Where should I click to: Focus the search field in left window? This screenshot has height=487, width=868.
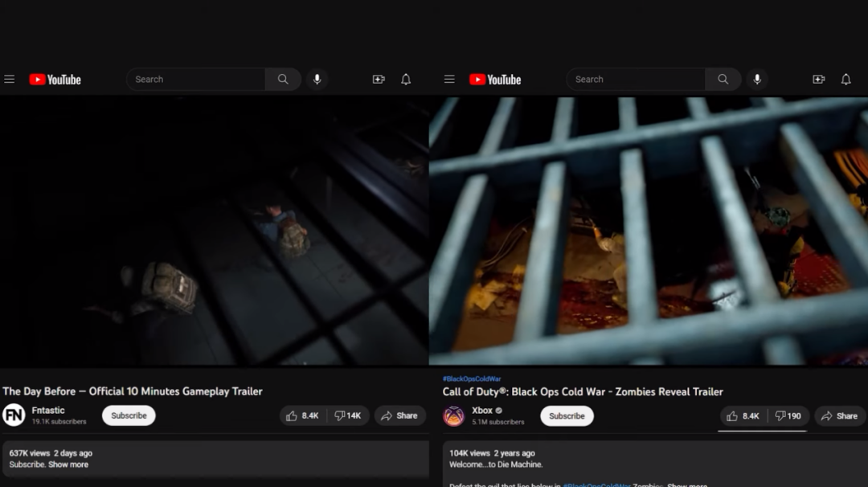196,79
